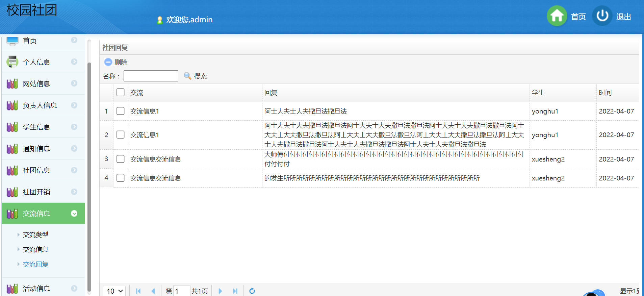644x296 pixels.
Task: Click the 退出 logout link
Action: (623, 17)
